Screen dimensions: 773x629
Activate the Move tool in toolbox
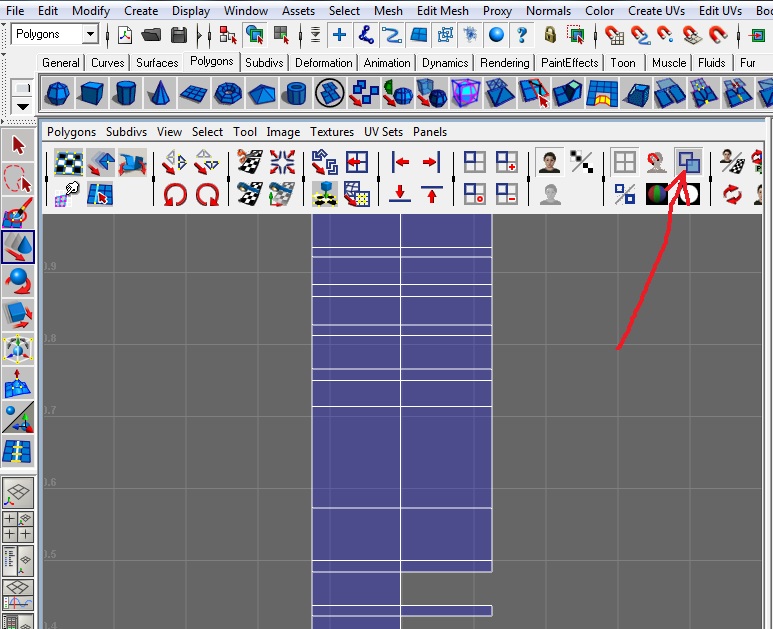click(x=18, y=246)
